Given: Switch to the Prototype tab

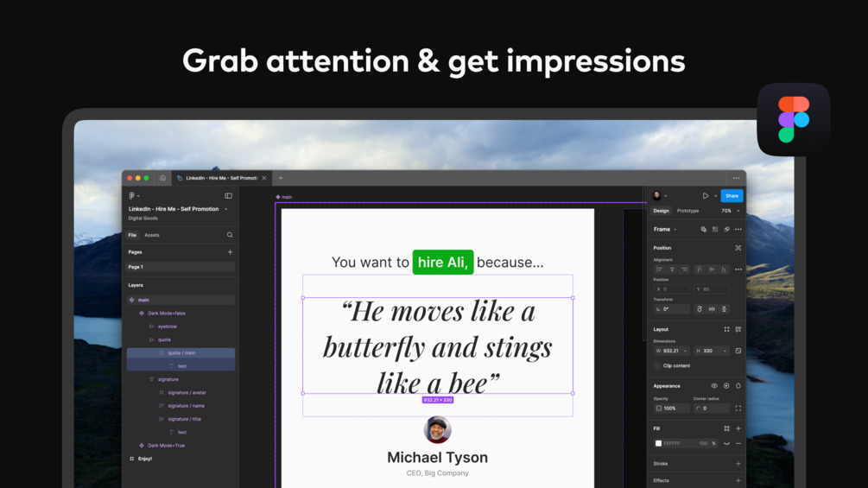Looking at the screenshot, I should click(687, 211).
